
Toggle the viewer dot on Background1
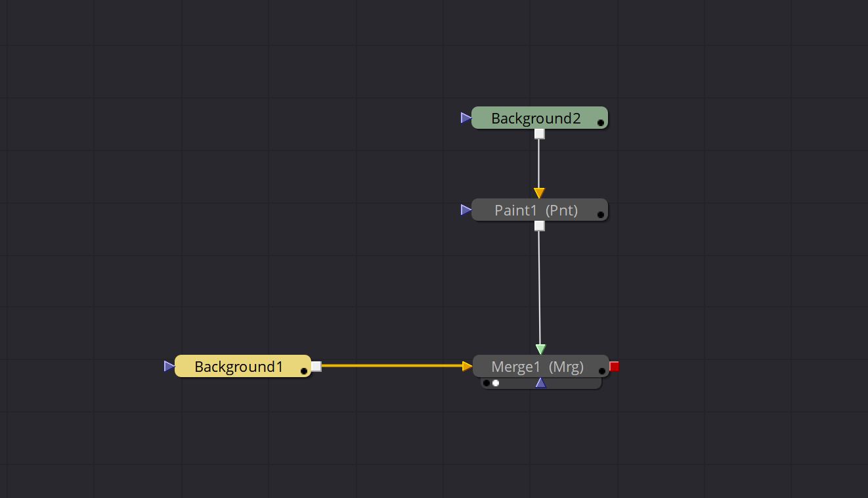tap(303, 371)
